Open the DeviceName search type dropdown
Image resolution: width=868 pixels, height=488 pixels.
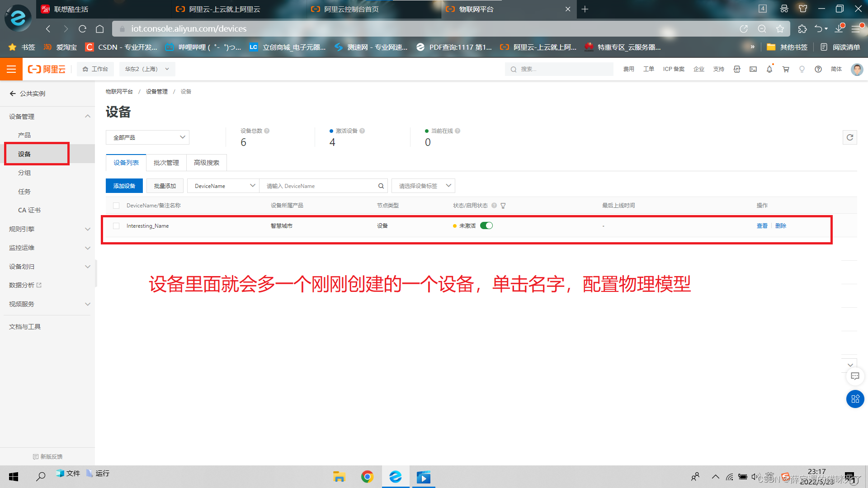tap(223, 186)
